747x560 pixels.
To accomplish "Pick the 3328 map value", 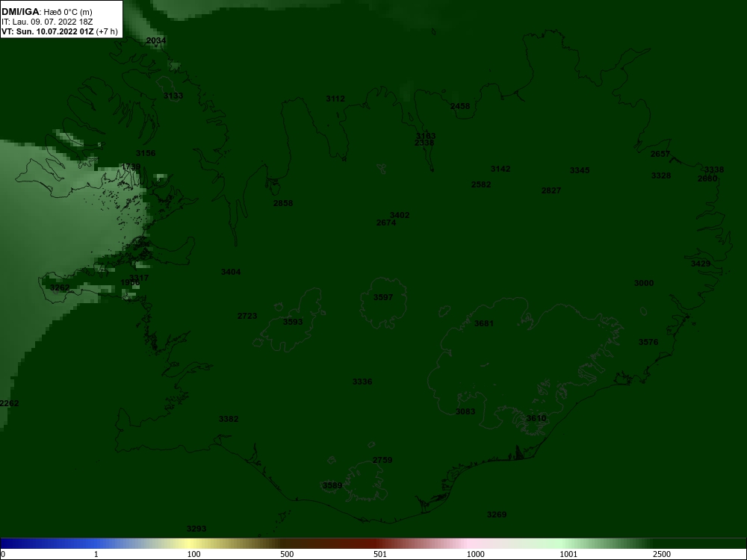I will click(x=661, y=175).
